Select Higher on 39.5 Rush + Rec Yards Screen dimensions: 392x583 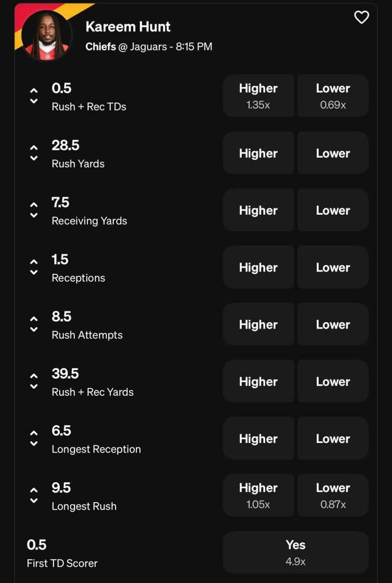click(x=258, y=381)
